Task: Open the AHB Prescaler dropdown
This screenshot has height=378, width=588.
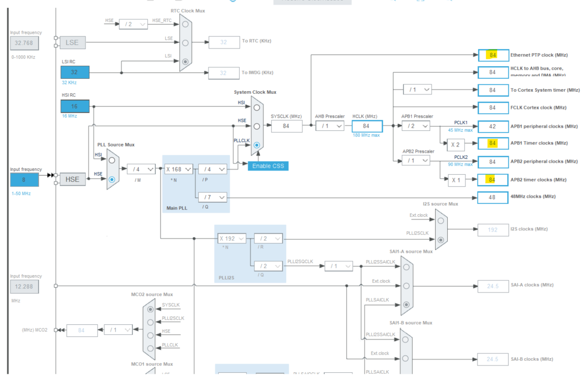Action: pyautogui.click(x=330, y=126)
